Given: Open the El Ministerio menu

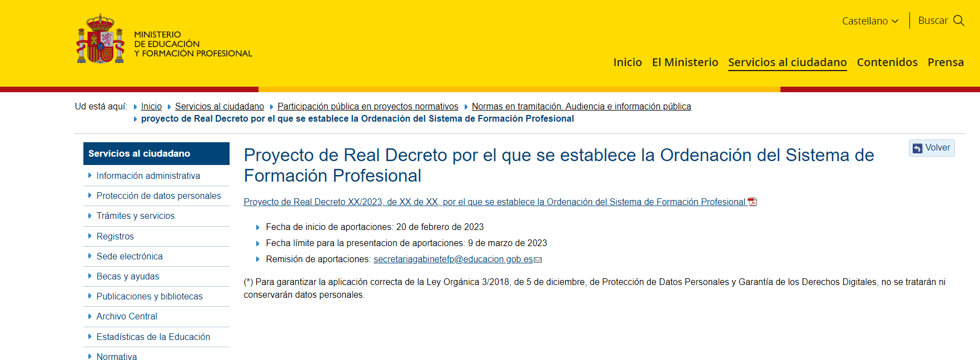Looking at the screenshot, I should point(685,62).
